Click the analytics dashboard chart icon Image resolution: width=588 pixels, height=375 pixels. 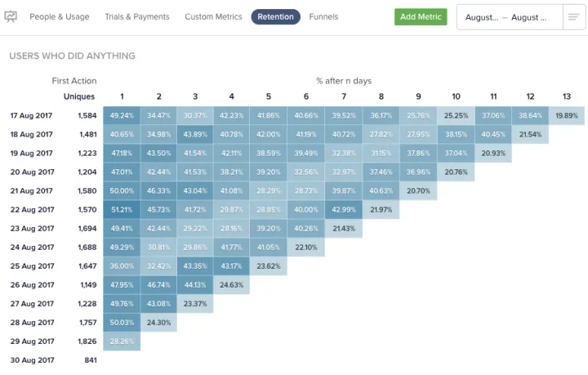coord(11,16)
